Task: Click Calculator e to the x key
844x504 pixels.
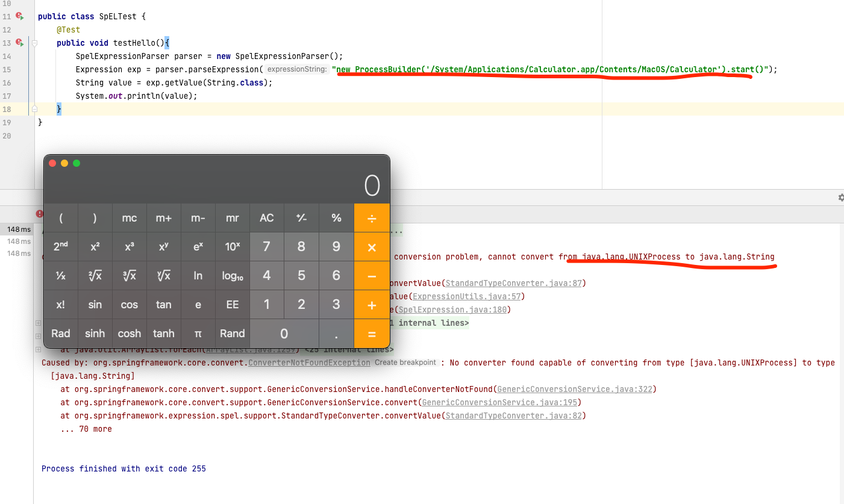Action: pos(198,247)
